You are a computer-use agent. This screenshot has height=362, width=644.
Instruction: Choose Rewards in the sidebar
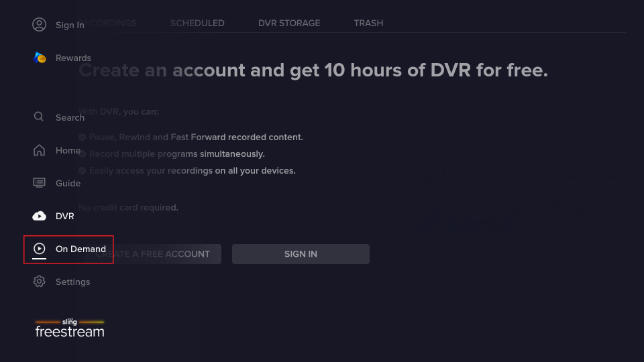pos(73,58)
